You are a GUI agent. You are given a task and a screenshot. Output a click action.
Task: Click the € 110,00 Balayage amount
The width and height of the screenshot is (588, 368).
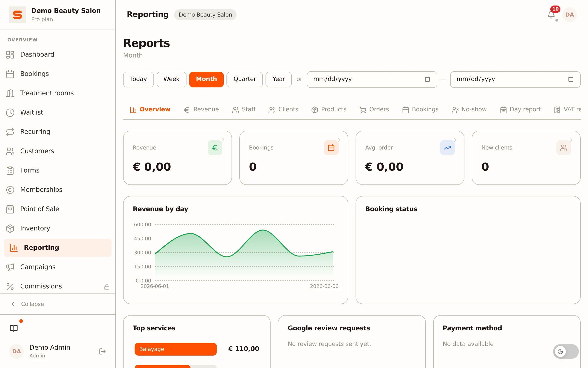tap(243, 349)
